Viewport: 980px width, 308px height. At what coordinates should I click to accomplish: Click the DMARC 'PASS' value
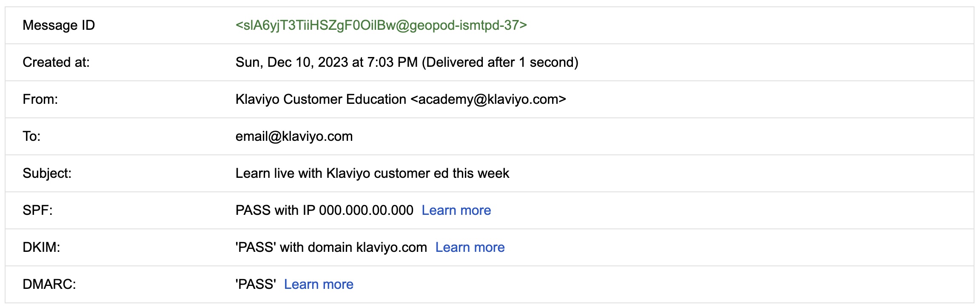tap(256, 284)
